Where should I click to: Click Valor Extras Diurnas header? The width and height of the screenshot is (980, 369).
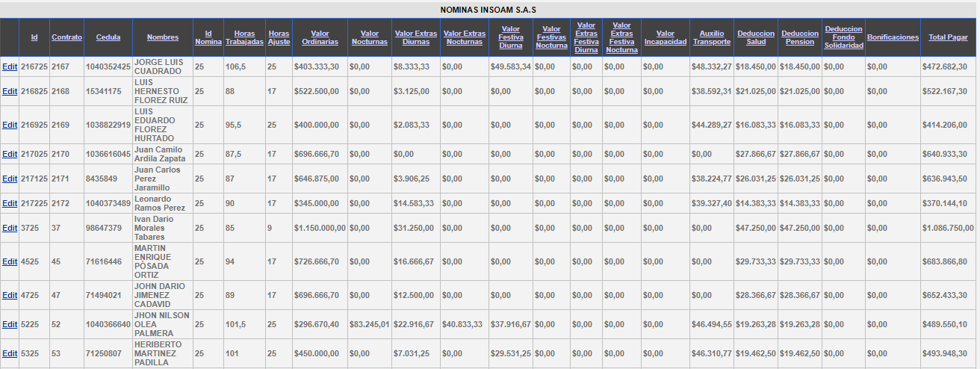pos(416,37)
